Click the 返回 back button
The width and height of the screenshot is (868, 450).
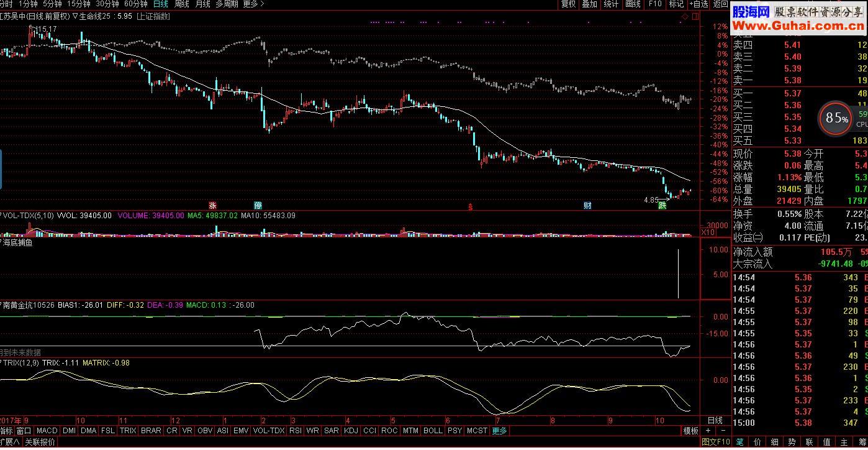click(720, 4)
